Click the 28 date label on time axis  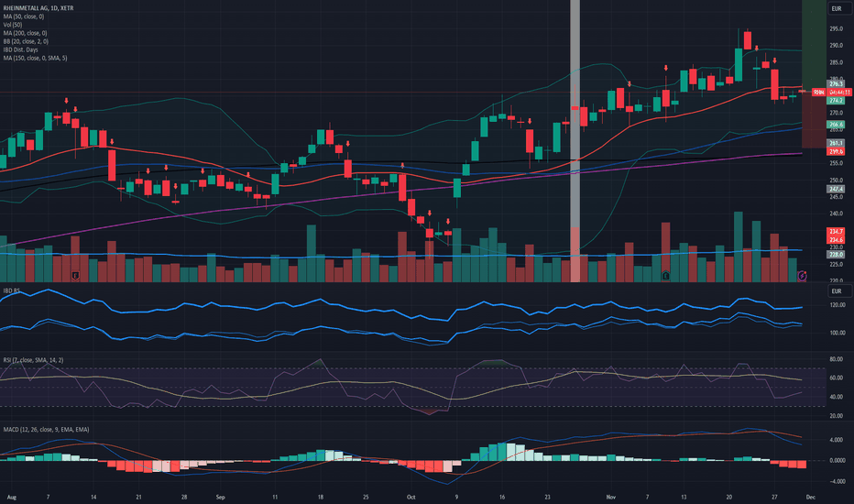[184, 497]
